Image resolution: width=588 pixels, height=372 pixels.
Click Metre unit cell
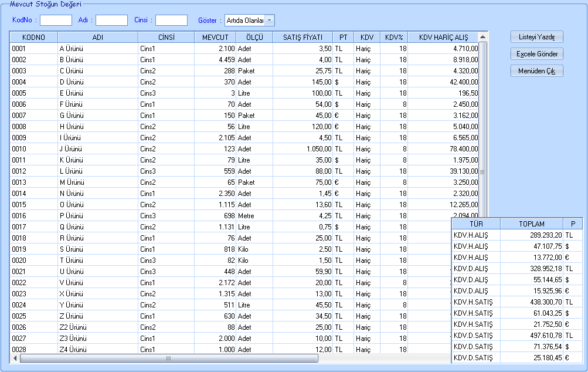click(x=246, y=216)
